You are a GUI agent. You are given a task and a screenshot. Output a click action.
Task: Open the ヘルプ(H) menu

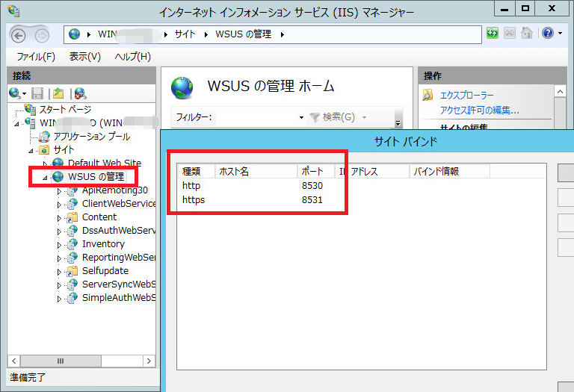pos(132,57)
